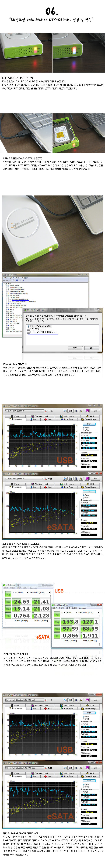The image size is (105, 868).
Task: Select 일반 볼륨 - (F:) in removal dialog list
Action: click(36, 329)
